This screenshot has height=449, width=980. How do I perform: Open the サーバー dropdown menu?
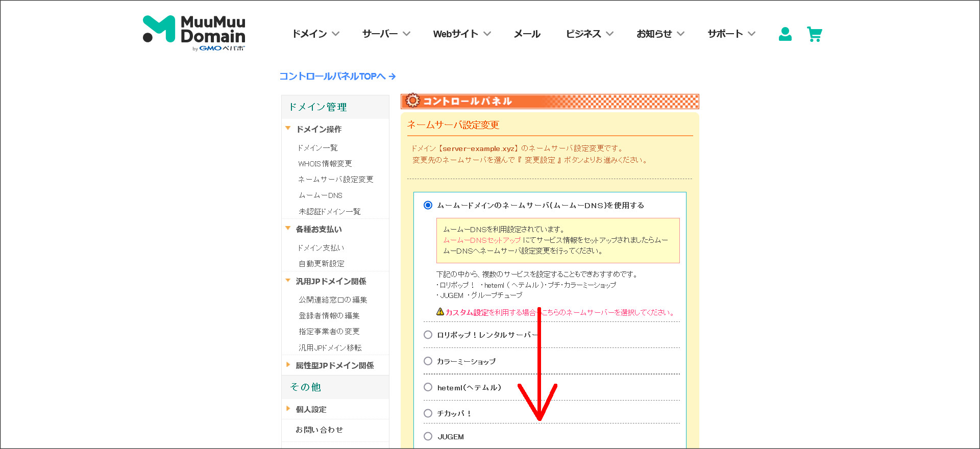coord(386,34)
